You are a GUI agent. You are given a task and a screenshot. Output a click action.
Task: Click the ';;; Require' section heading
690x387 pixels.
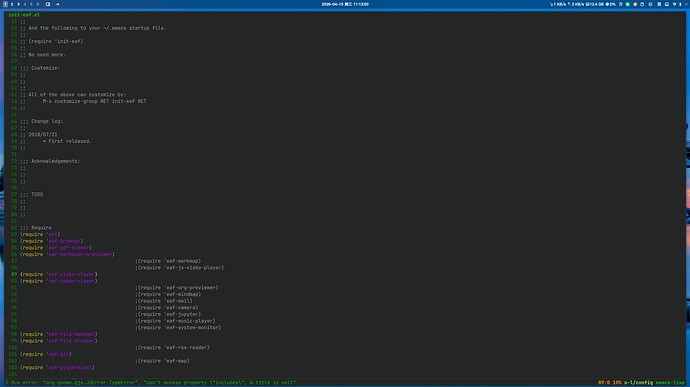pyautogui.click(x=36, y=228)
